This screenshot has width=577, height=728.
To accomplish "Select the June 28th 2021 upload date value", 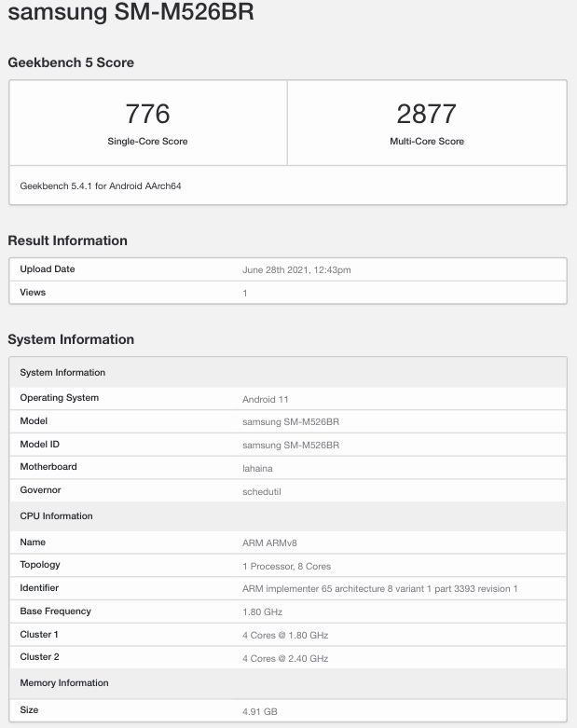I will pyautogui.click(x=296, y=269).
